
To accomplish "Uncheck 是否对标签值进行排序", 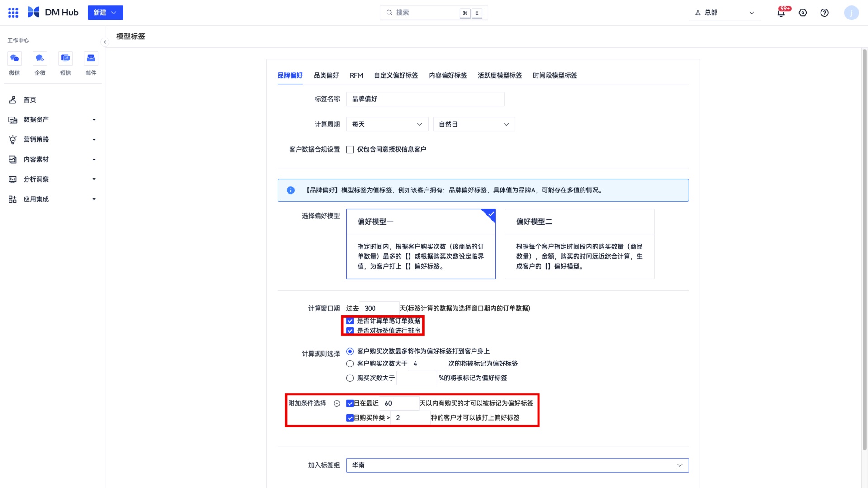I will pyautogui.click(x=350, y=331).
